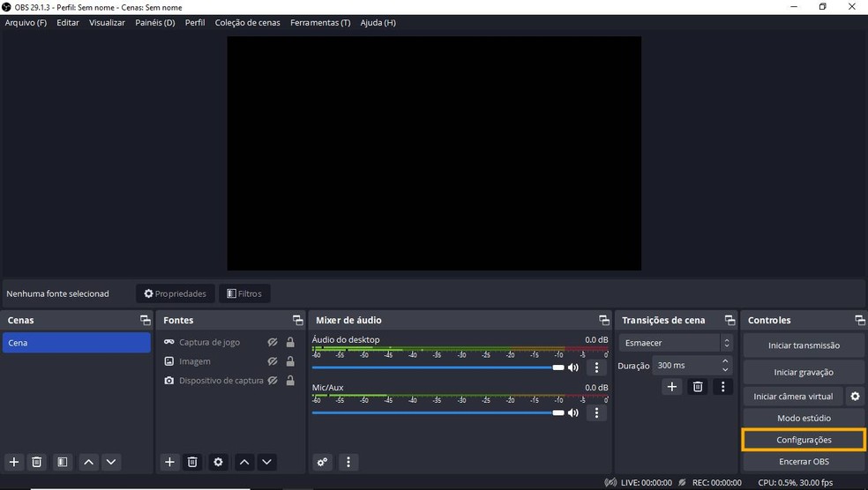Image resolution: width=868 pixels, height=490 pixels.
Task: Move source up arrow in Fontes panel
Action: (244, 462)
